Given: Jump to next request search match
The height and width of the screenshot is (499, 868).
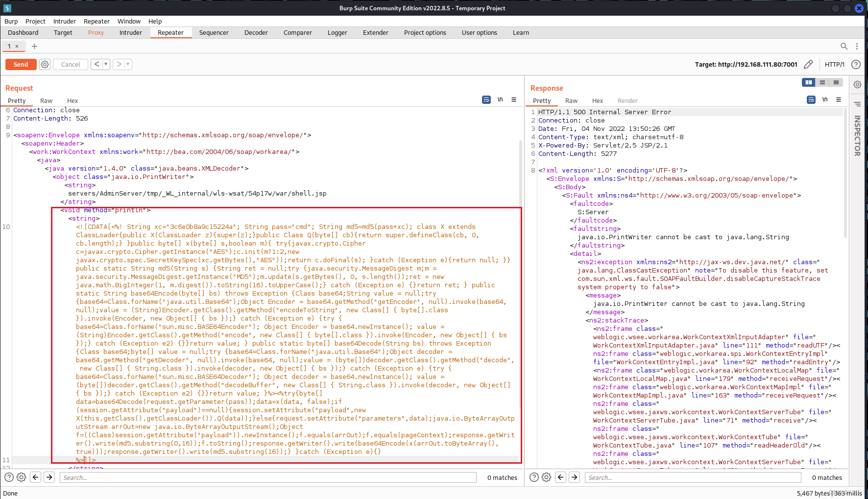Looking at the screenshot, I should pyautogui.click(x=49, y=477).
